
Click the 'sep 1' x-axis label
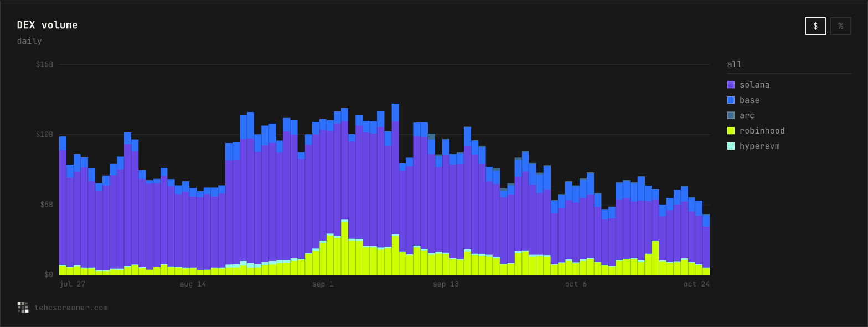point(323,284)
